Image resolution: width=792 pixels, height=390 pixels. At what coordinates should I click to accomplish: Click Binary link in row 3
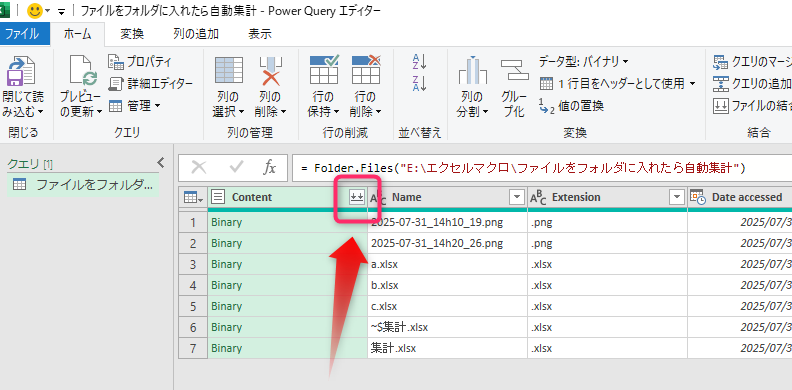(226, 264)
